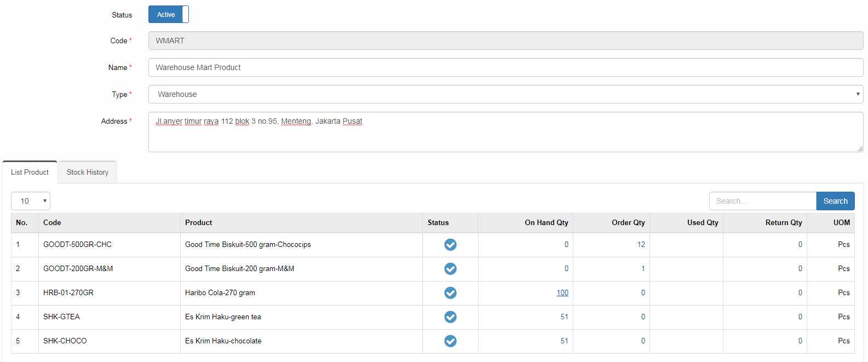Click the Order Qty column header

coord(628,223)
